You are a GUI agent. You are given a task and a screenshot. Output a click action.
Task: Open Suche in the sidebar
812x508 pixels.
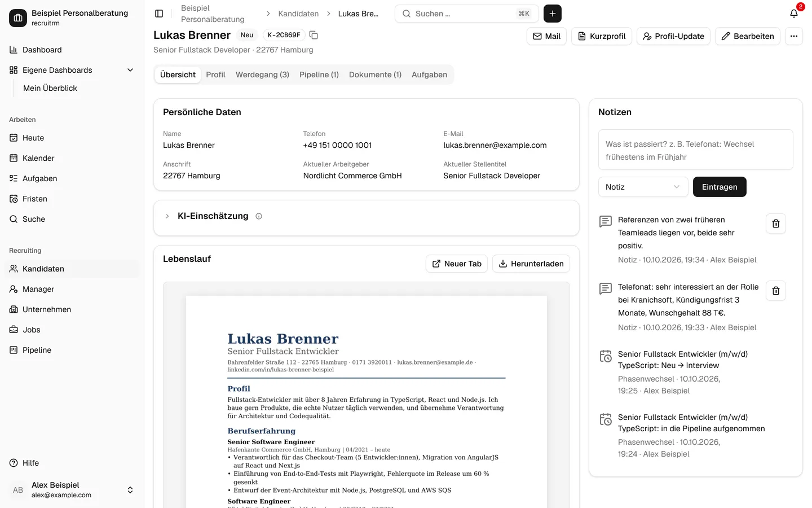point(71,219)
